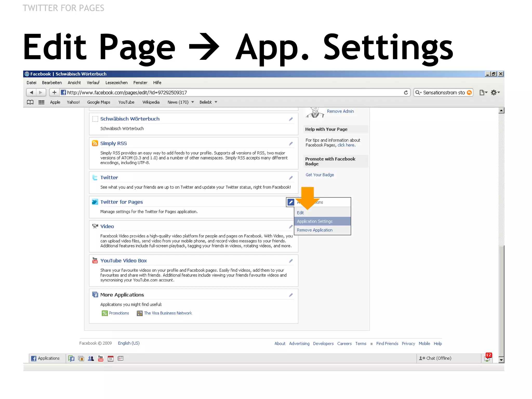The height and width of the screenshot is (399, 532).
Task: Click the Twitter bird icon
Action: click(95, 177)
